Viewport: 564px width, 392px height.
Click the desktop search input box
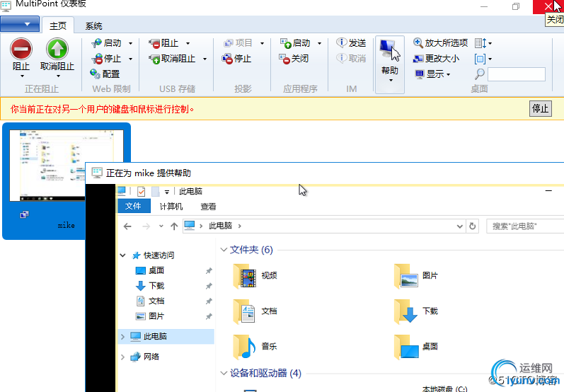517,74
